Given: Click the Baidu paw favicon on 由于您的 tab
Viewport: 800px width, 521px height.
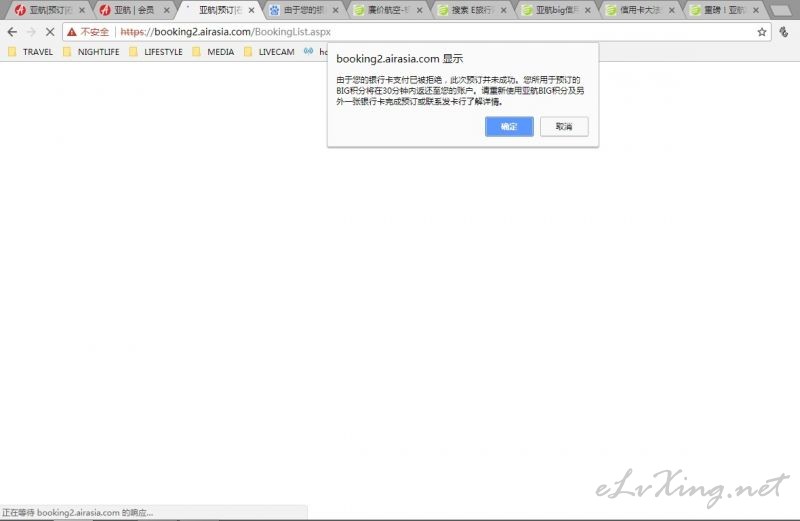Looking at the screenshot, I should [x=274, y=10].
